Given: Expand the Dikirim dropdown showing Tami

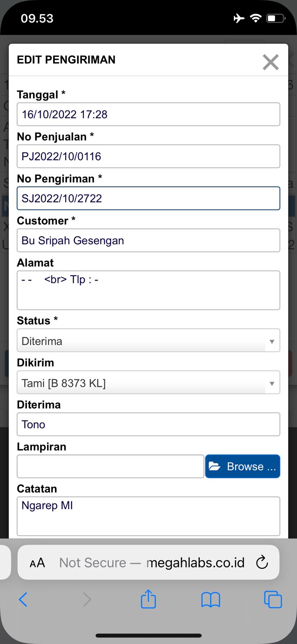Looking at the screenshot, I should pyautogui.click(x=148, y=382).
